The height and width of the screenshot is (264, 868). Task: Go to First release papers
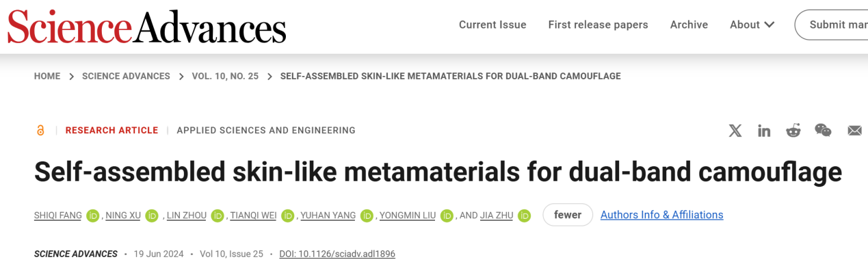point(598,25)
